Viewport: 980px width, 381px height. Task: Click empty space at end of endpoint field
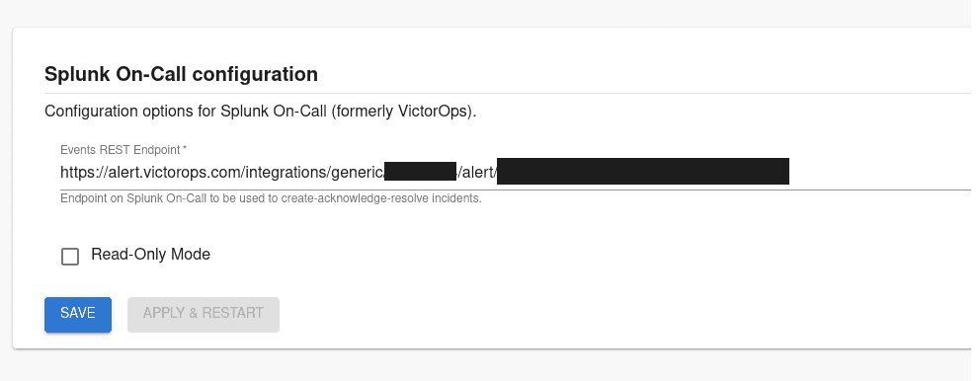pyautogui.click(x=879, y=172)
